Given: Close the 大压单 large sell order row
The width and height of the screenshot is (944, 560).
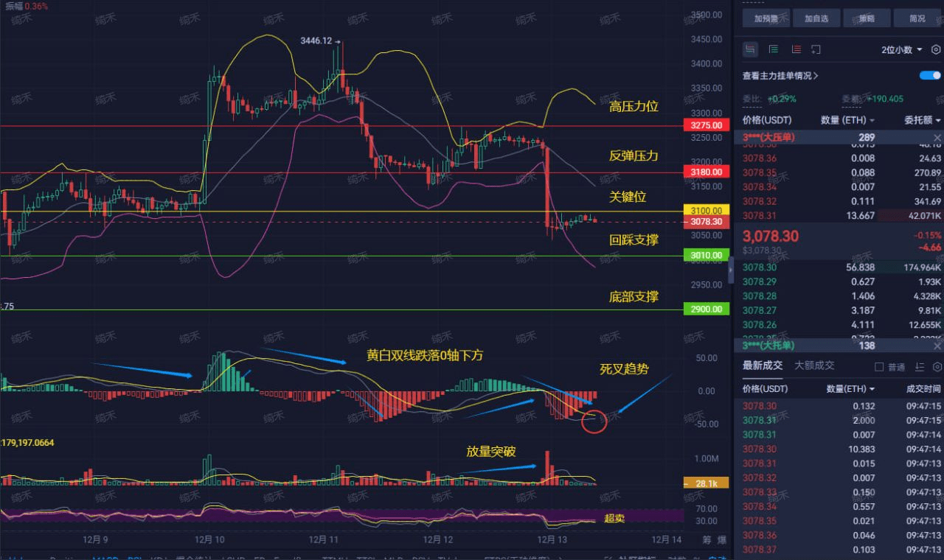Looking at the screenshot, I should click(x=937, y=138).
